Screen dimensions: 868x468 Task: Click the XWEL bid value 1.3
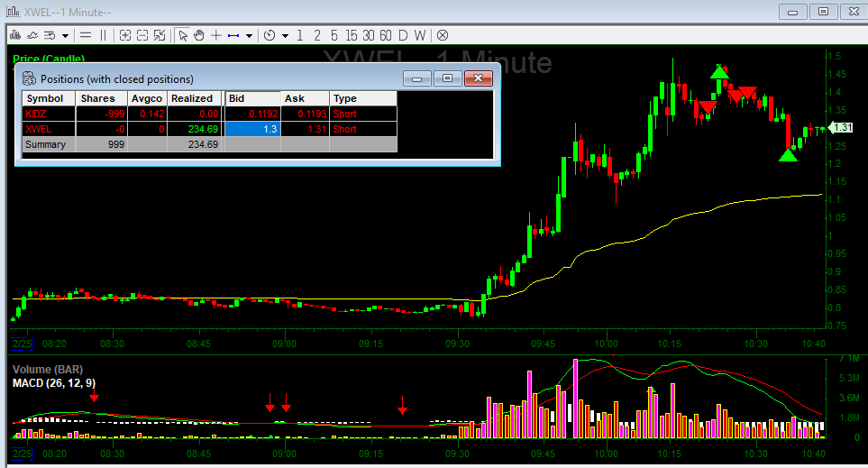tap(252, 129)
